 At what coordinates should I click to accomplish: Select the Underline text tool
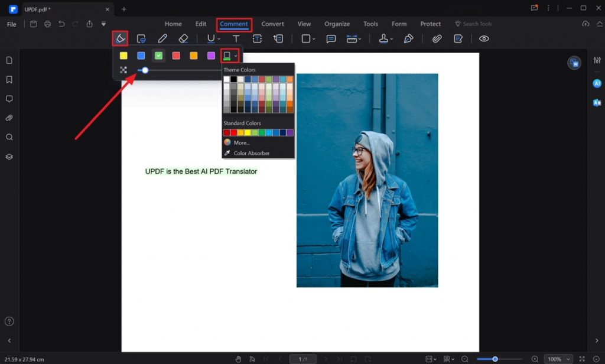pos(212,38)
